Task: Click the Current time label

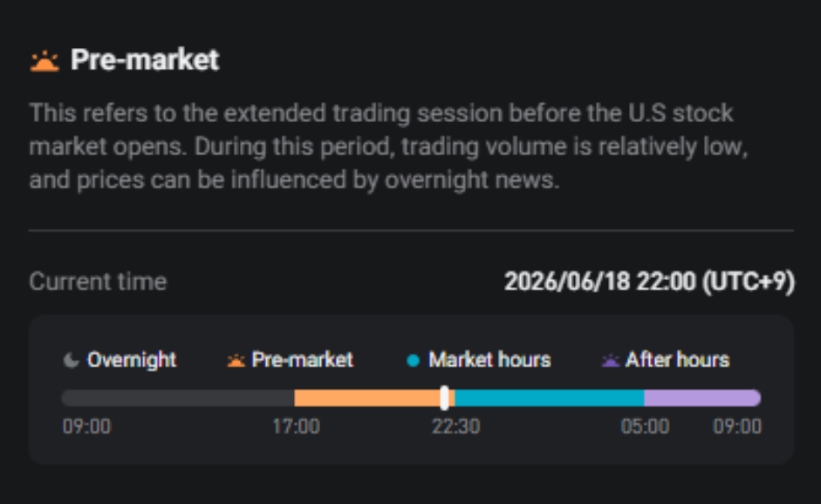Action: (x=98, y=282)
